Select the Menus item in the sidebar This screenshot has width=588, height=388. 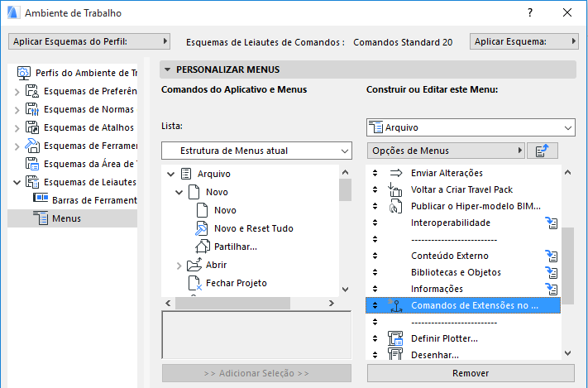66,218
